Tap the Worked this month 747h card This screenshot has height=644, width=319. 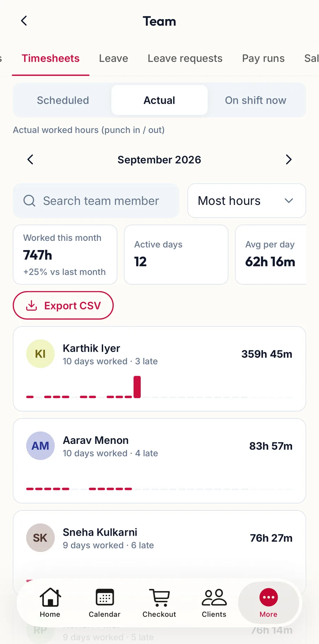pos(65,255)
